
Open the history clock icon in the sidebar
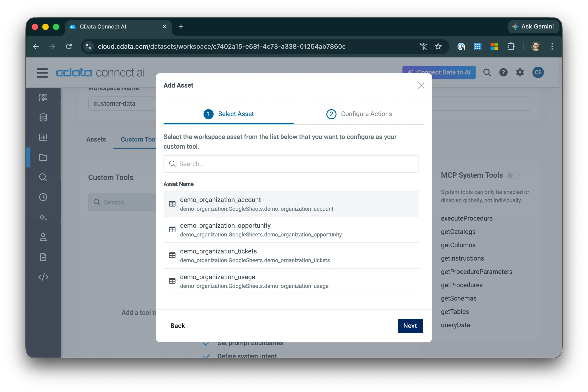tap(43, 197)
